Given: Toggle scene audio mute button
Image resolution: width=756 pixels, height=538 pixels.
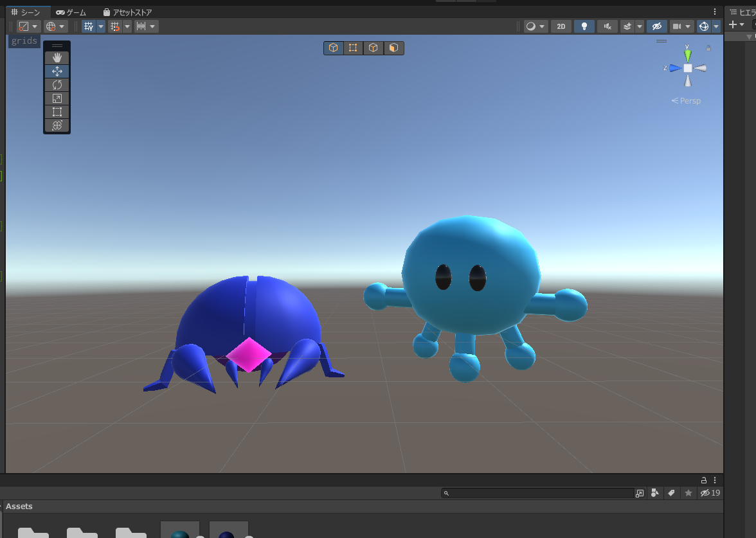Looking at the screenshot, I should (607, 26).
